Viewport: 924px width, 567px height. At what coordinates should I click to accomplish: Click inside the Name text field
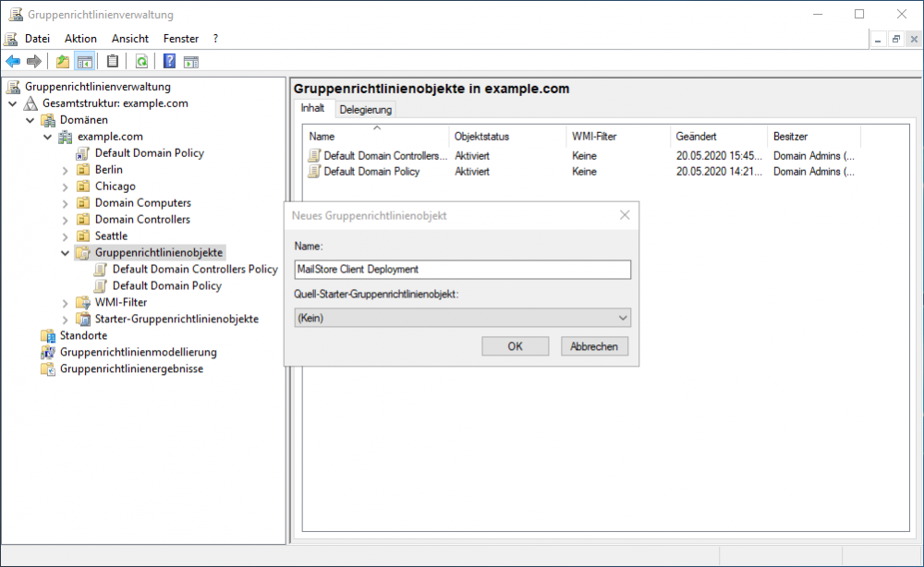pyautogui.click(x=462, y=269)
